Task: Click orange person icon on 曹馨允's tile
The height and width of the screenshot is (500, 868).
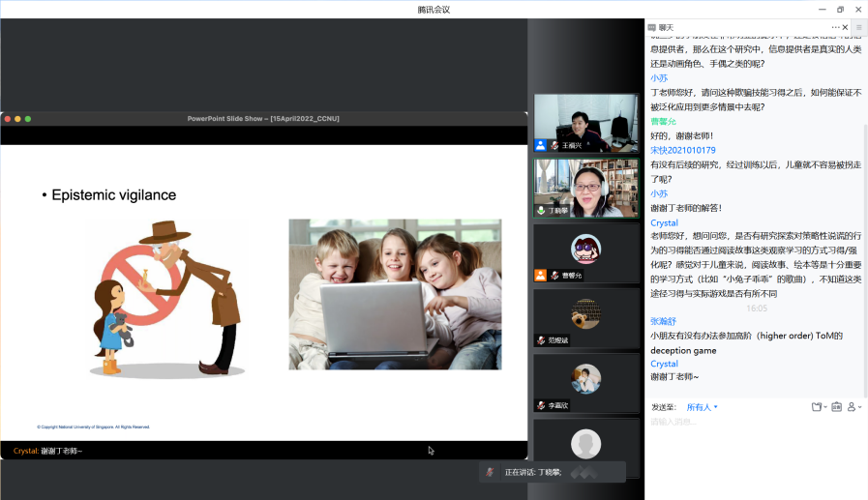Action: [541, 276]
